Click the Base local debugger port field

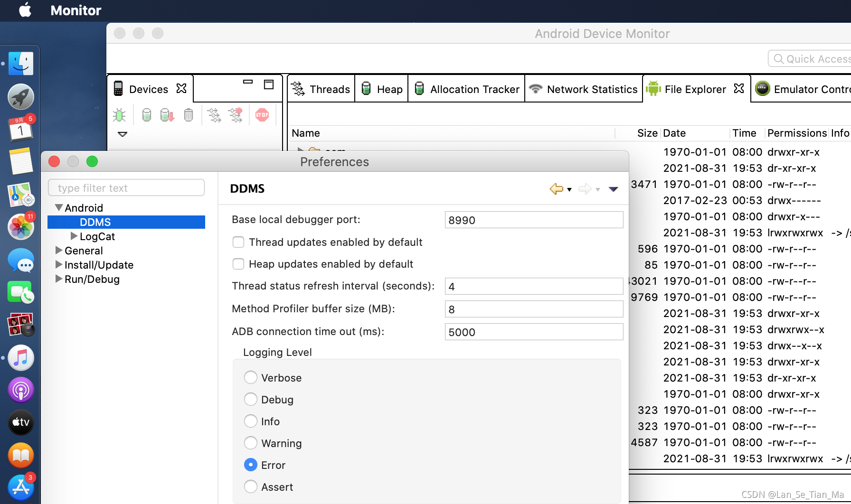coord(534,220)
